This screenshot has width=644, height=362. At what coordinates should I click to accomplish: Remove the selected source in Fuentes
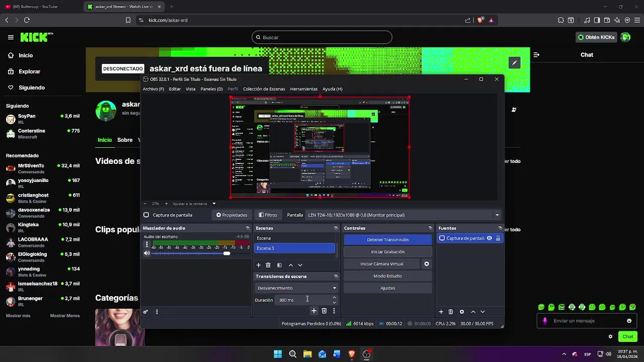point(451,312)
